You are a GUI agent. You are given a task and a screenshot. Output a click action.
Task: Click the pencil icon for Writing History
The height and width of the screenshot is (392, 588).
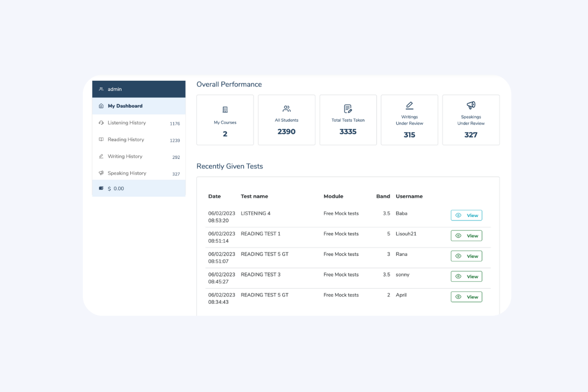click(x=101, y=156)
